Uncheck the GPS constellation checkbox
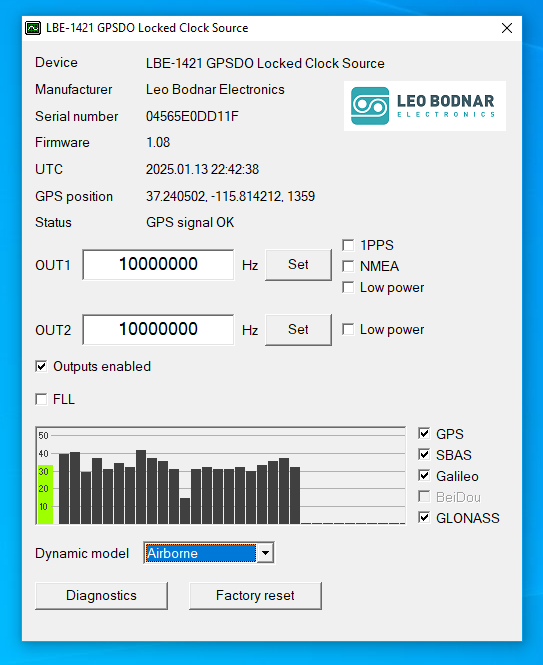This screenshot has height=665, width=543. [x=424, y=433]
